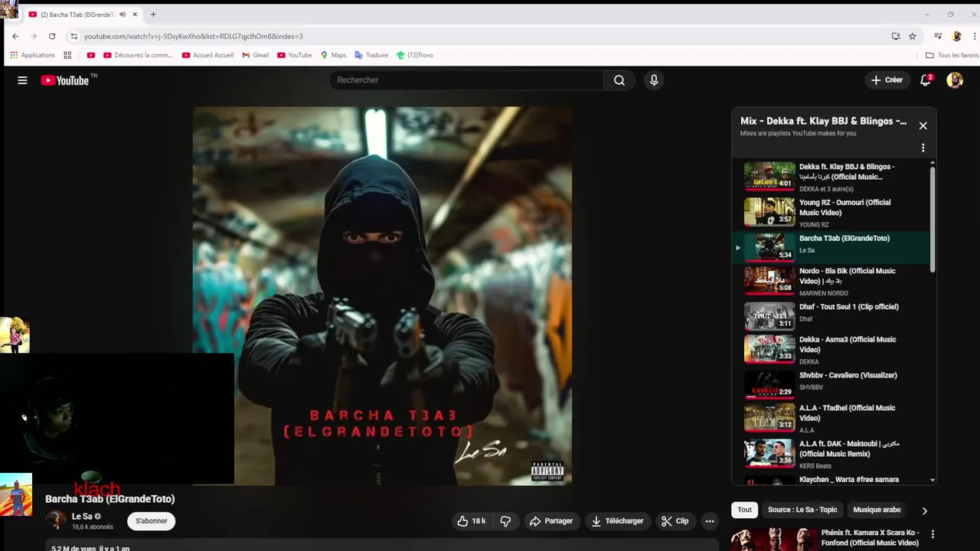Open tab groups grid icon in bookmarks bar
This screenshot has width=980, height=551.
point(67,55)
